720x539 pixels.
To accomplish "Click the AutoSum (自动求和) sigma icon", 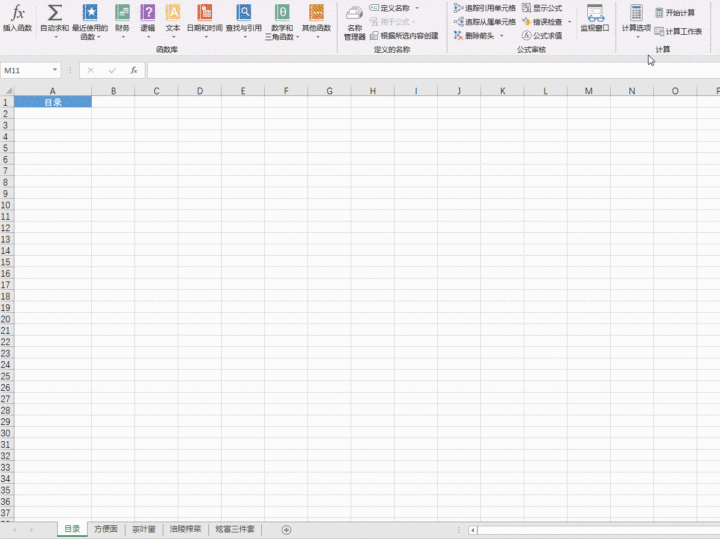I will tap(55, 12).
